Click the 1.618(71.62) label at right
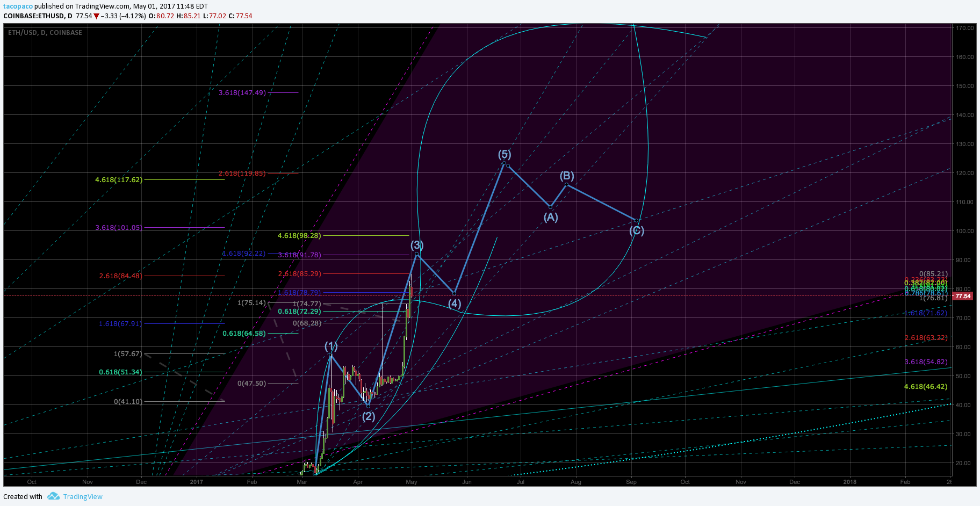Viewport: 980px width, 506px height. (926, 313)
